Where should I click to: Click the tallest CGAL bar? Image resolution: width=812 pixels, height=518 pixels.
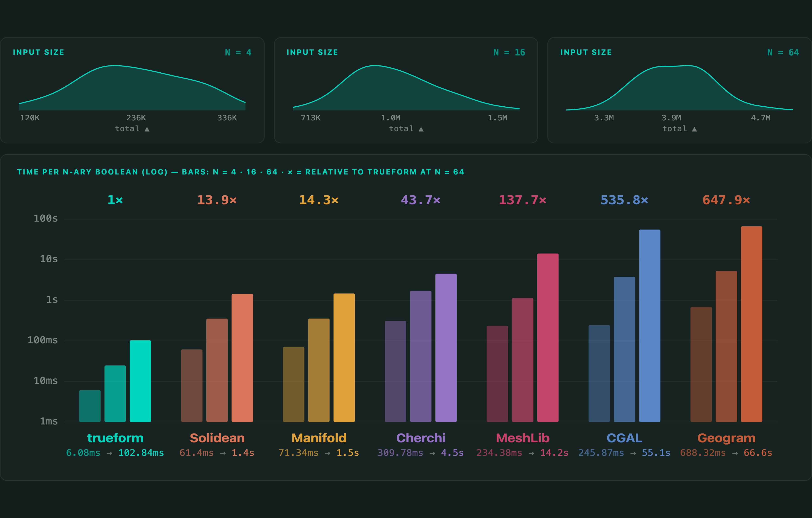[x=649, y=325]
